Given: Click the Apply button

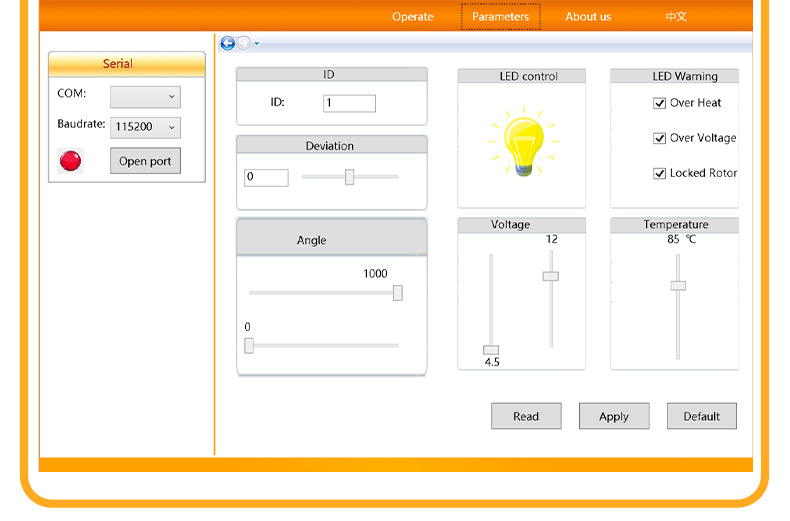Looking at the screenshot, I should pos(614,417).
